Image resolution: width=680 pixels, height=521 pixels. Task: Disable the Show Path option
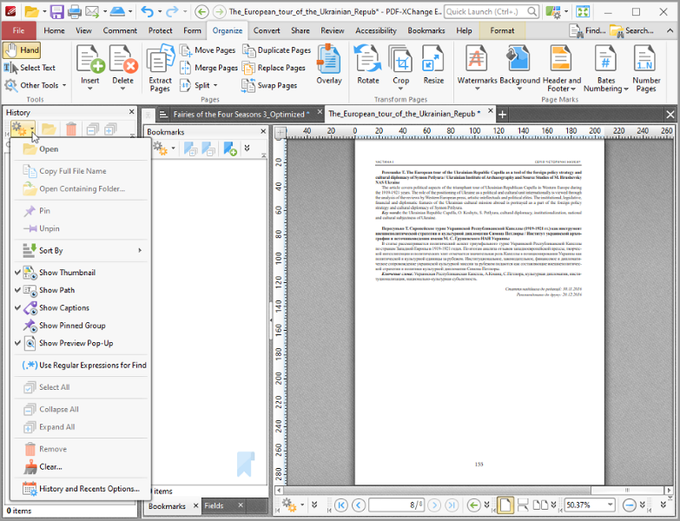tap(56, 290)
